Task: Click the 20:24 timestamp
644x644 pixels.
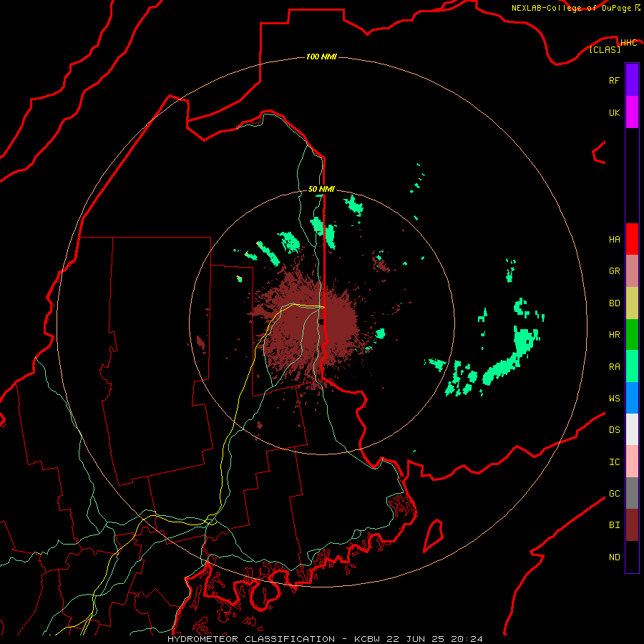Action: [x=467, y=639]
